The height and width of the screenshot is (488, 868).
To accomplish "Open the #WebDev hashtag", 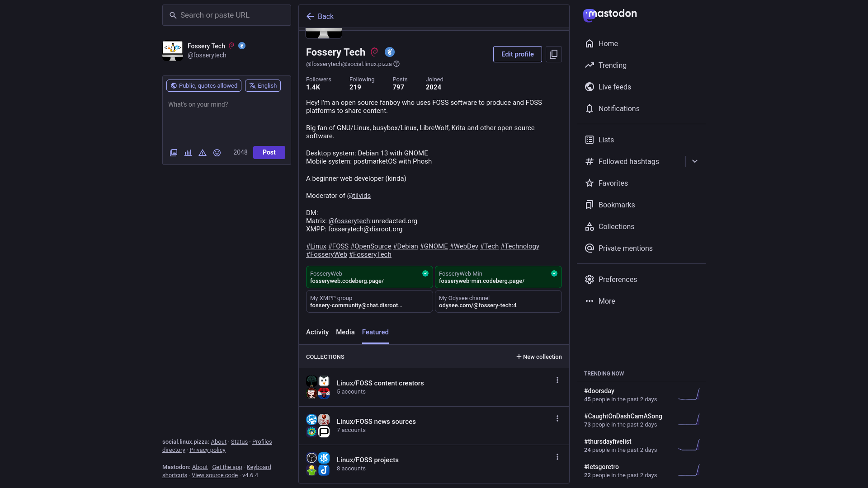I will coord(464,246).
